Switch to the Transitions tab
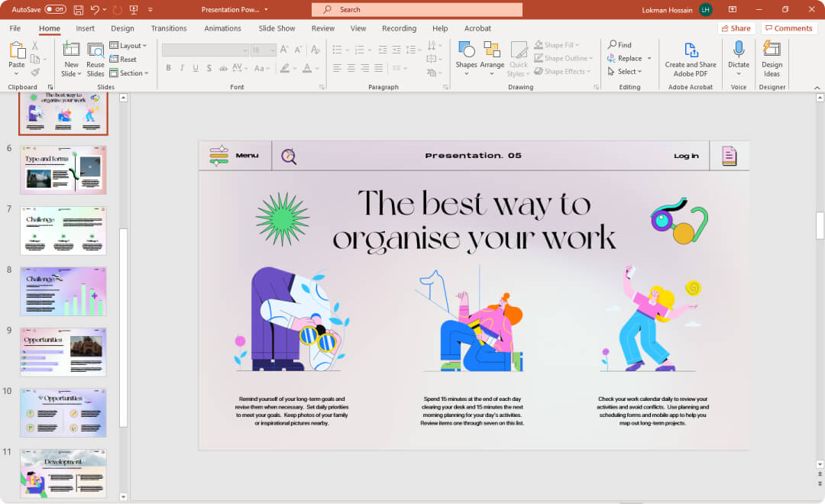The width and height of the screenshot is (825, 504). point(169,28)
